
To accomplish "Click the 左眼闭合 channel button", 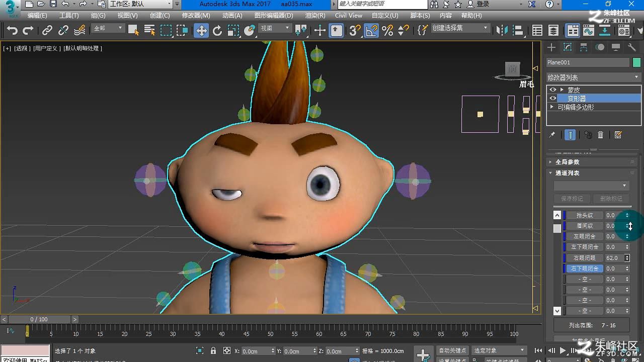I will click(x=585, y=236).
